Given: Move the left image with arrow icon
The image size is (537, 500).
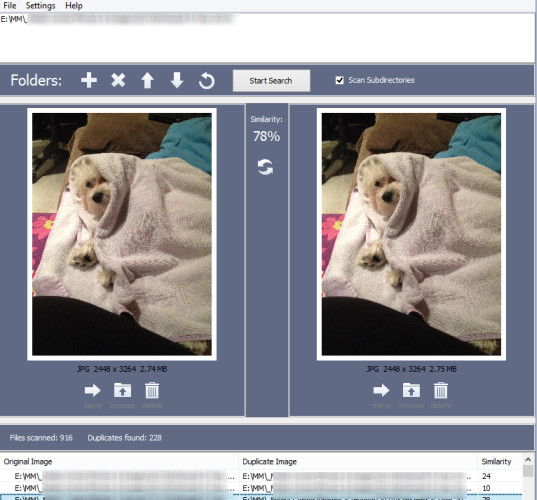Looking at the screenshot, I should point(92,390).
